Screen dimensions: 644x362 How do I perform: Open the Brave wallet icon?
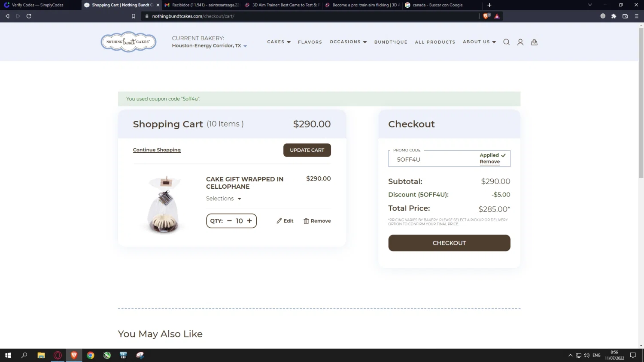625,16
